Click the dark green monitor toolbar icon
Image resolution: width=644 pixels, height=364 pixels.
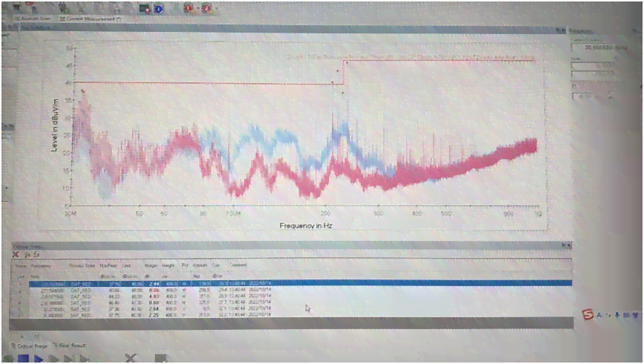coord(145,9)
